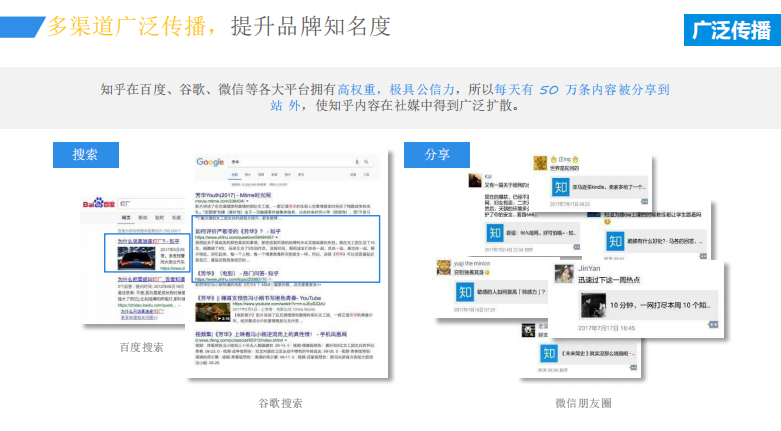This screenshot has height=431, width=781.
Task: Open the 芳华 Youth(2017) Mtime result link
Action: coord(233,195)
